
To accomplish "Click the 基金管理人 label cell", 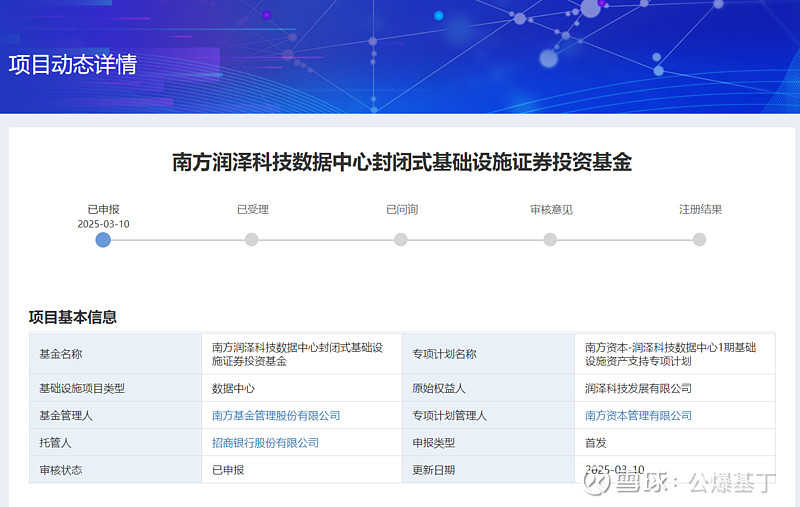I will point(115,416).
